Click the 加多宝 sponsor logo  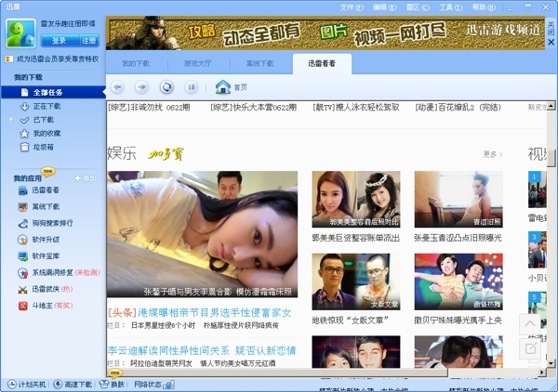pyautogui.click(x=166, y=154)
